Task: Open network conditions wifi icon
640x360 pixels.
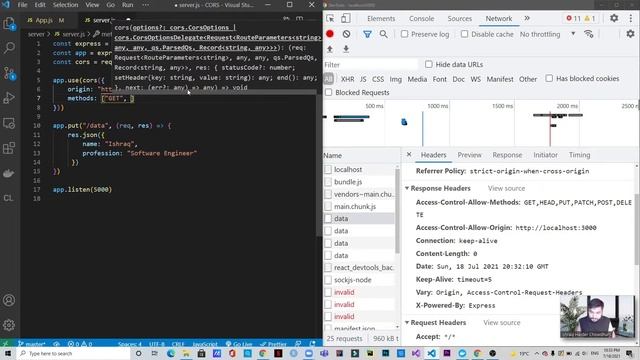Action: pos(589,34)
